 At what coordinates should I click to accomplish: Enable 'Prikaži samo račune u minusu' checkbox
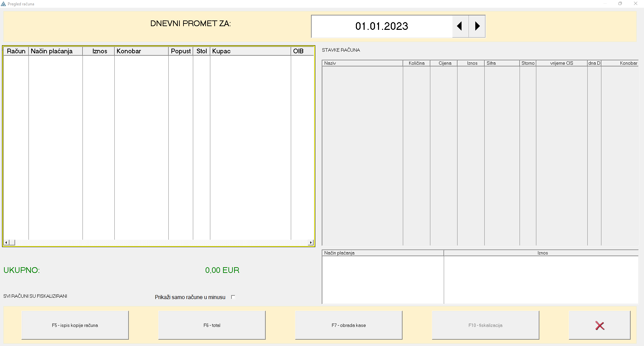[233, 297]
